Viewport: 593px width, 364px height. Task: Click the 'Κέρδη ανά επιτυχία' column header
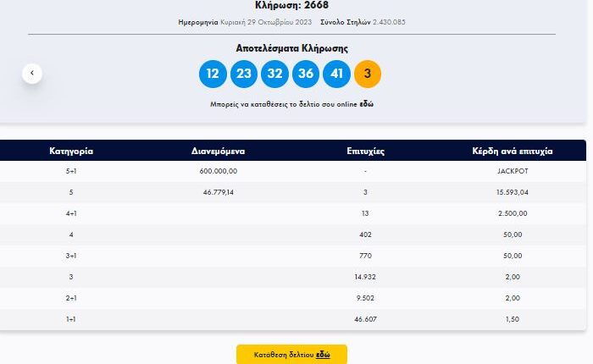tap(513, 151)
